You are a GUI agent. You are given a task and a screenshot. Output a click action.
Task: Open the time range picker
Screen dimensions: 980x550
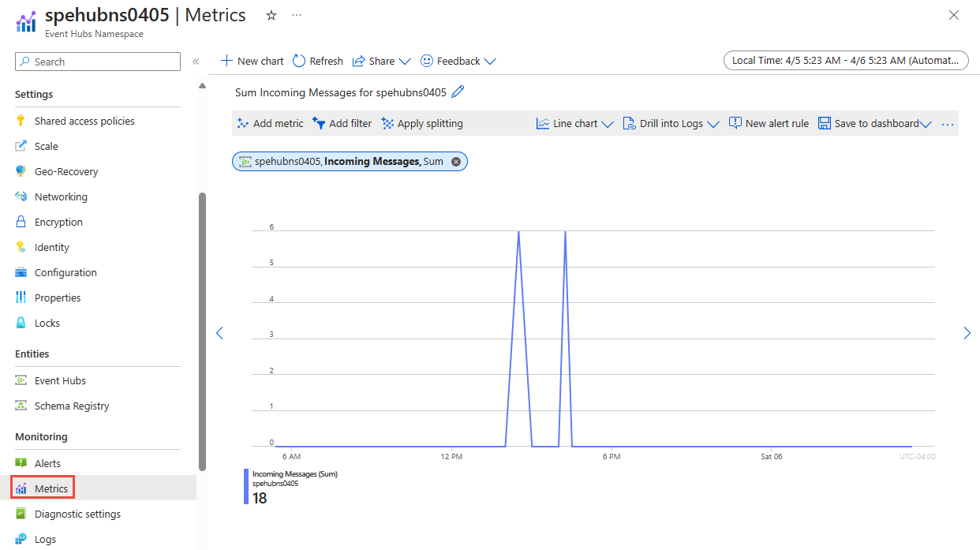(846, 61)
